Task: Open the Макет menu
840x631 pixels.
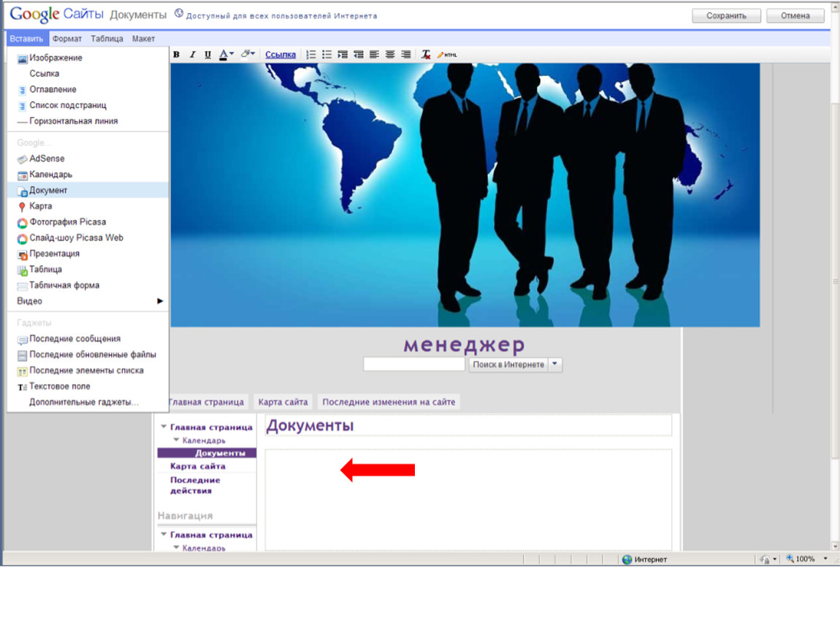Action: click(x=143, y=39)
